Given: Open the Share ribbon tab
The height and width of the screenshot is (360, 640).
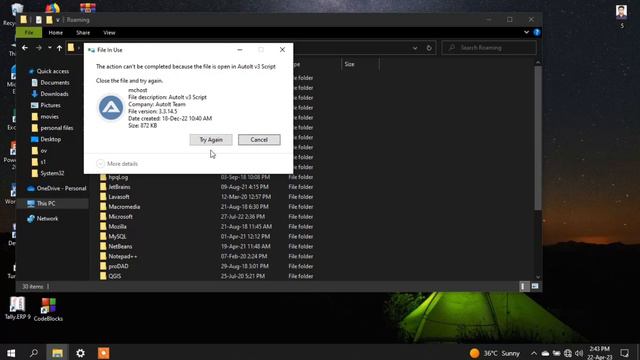Looking at the screenshot, I should point(83,33).
